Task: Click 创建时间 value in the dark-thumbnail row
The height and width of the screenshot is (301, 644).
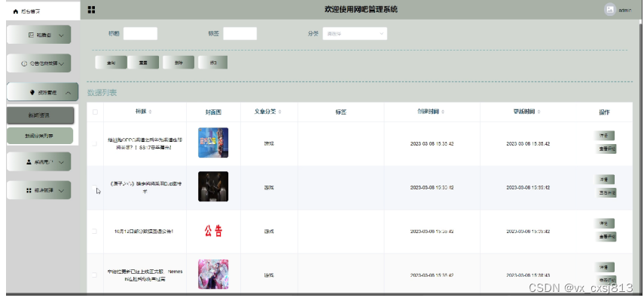Action: (x=432, y=188)
